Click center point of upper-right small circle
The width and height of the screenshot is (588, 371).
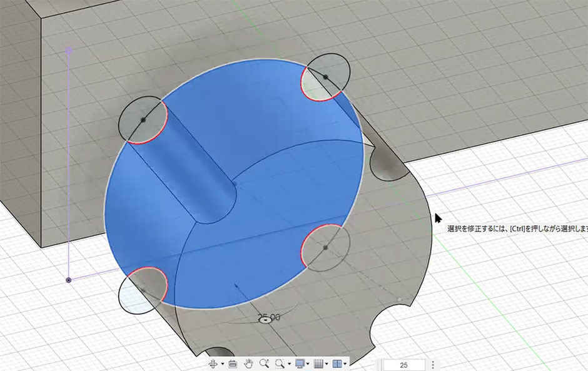tap(325, 77)
